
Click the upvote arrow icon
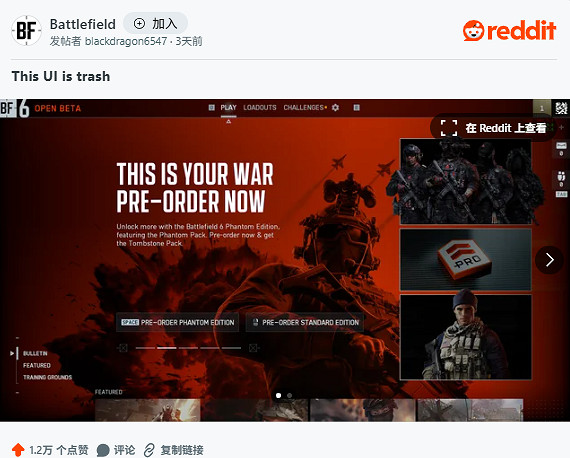tap(18, 450)
